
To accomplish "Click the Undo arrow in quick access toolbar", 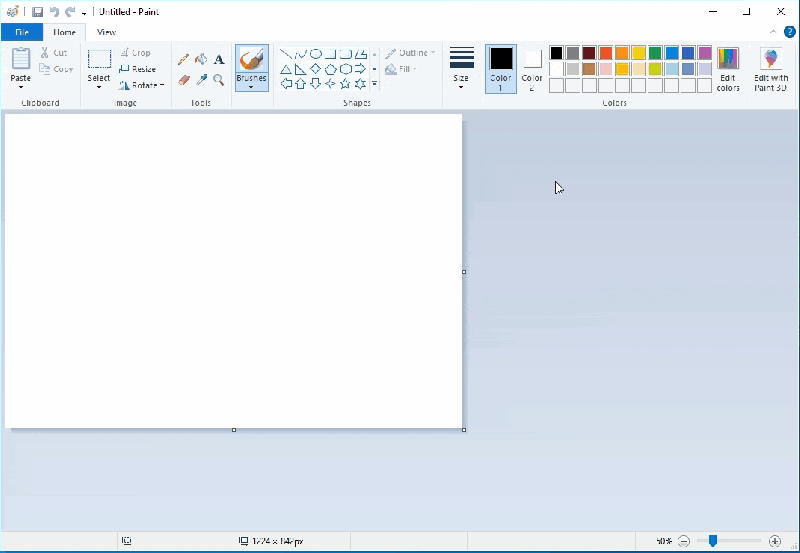I will pyautogui.click(x=54, y=12).
